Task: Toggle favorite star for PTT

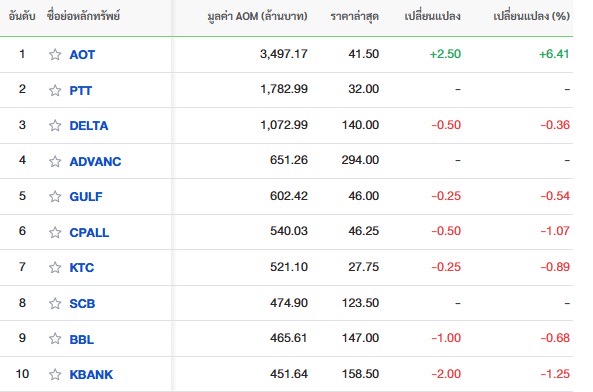Action: (55, 90)
